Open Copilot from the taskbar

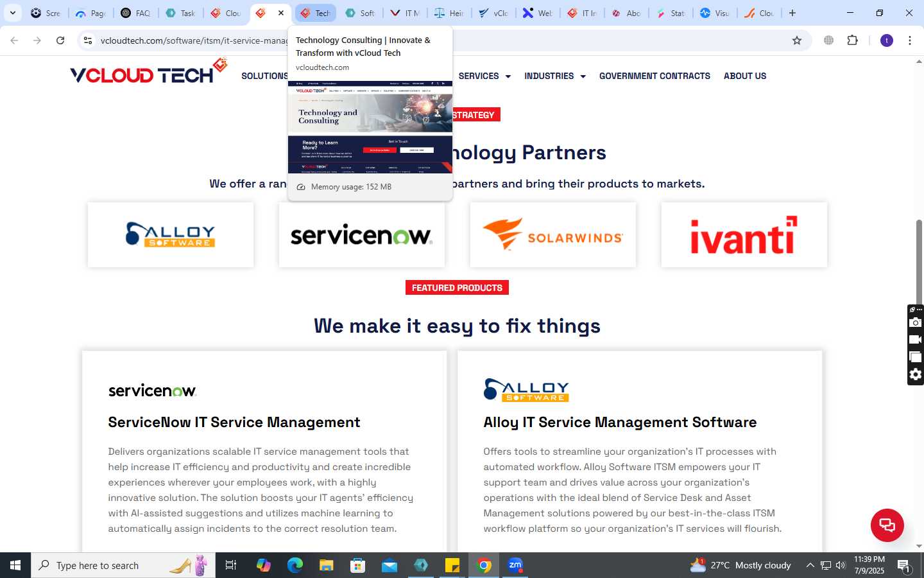coord(264,565)
